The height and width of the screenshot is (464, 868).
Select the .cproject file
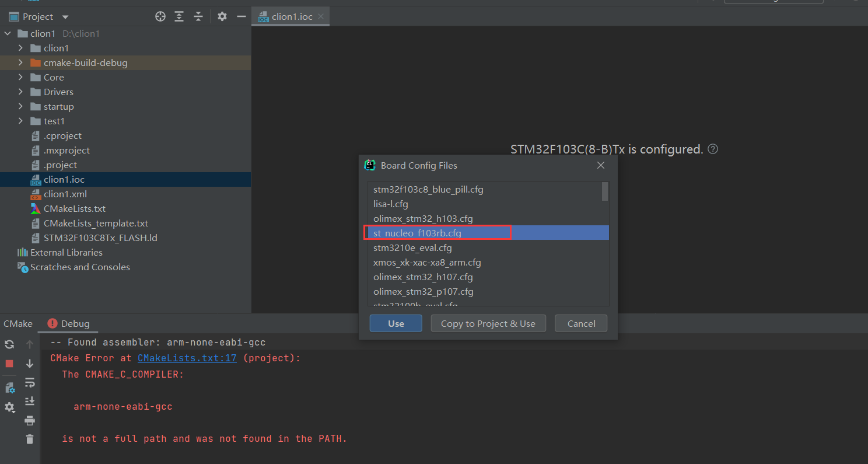(x=62, y=136)
